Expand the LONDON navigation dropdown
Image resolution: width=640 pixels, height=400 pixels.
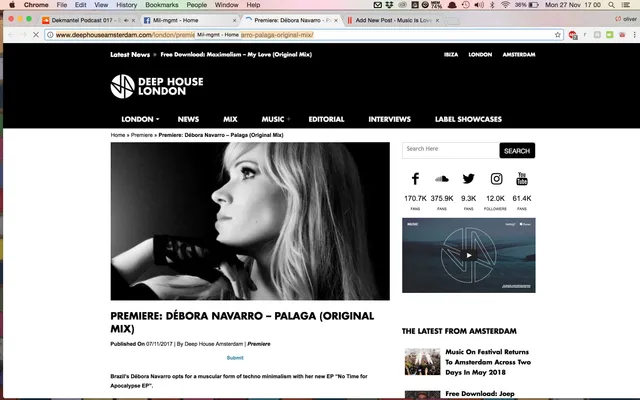[x=140, y=119]
